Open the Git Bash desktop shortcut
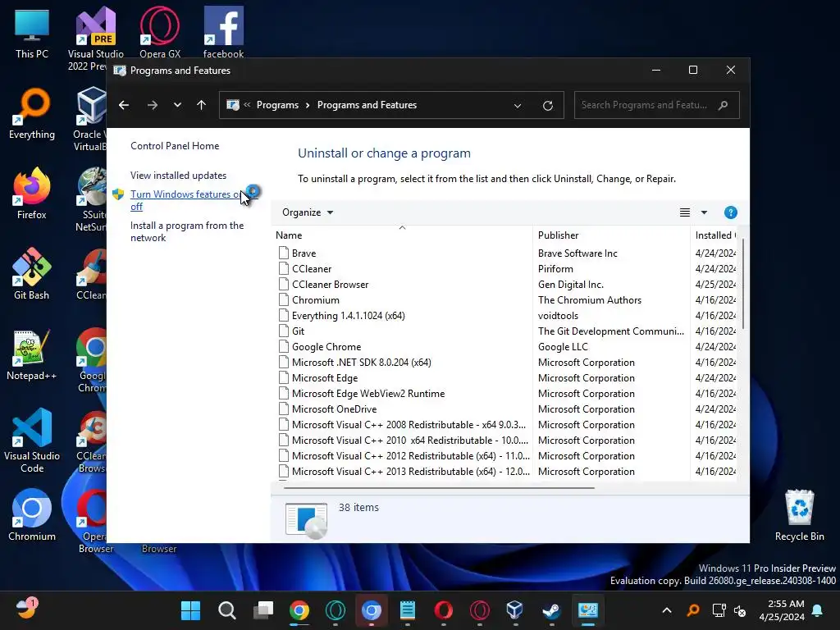 tap(32, 274)
